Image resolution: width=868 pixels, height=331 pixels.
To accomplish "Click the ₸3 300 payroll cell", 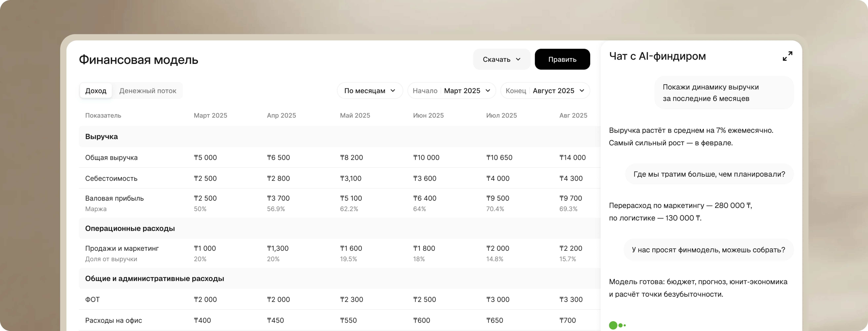I will (571, 299).
